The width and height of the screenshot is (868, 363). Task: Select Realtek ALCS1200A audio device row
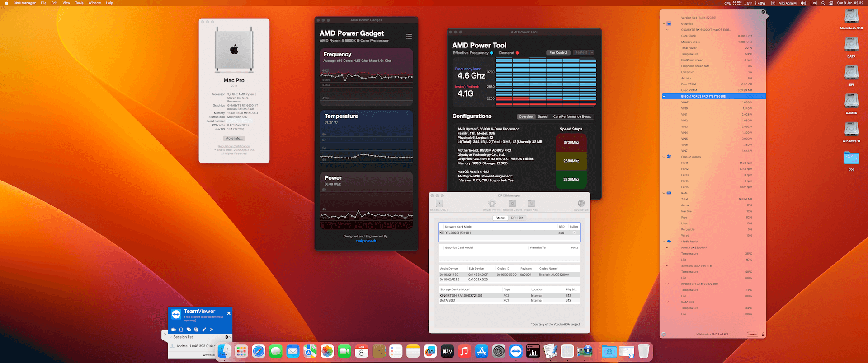509,275
